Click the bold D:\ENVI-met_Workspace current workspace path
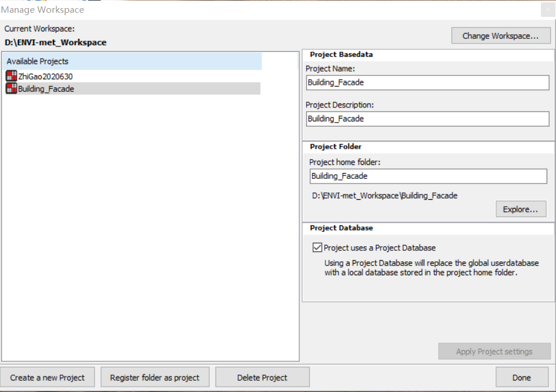 point(56,42)
